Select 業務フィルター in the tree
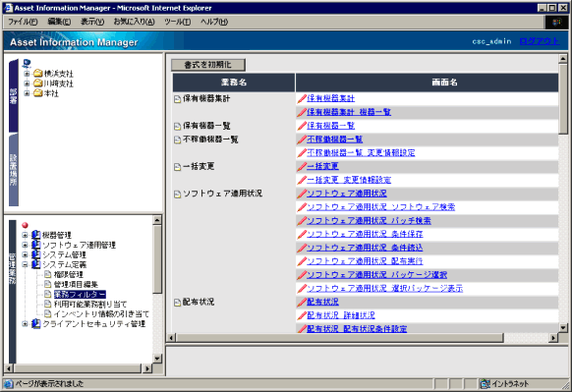The width and height of the screenshot is (572, 392). 80,295
